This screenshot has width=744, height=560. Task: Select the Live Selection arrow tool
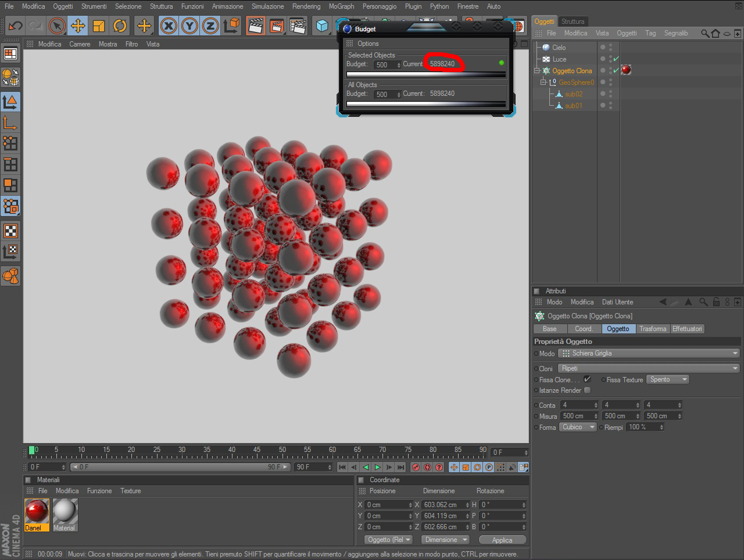pos(57,26)
